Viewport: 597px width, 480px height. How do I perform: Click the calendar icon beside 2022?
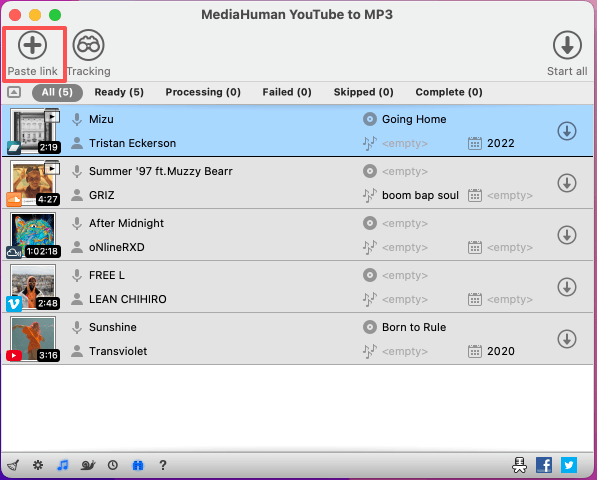[x=474, y=144]
